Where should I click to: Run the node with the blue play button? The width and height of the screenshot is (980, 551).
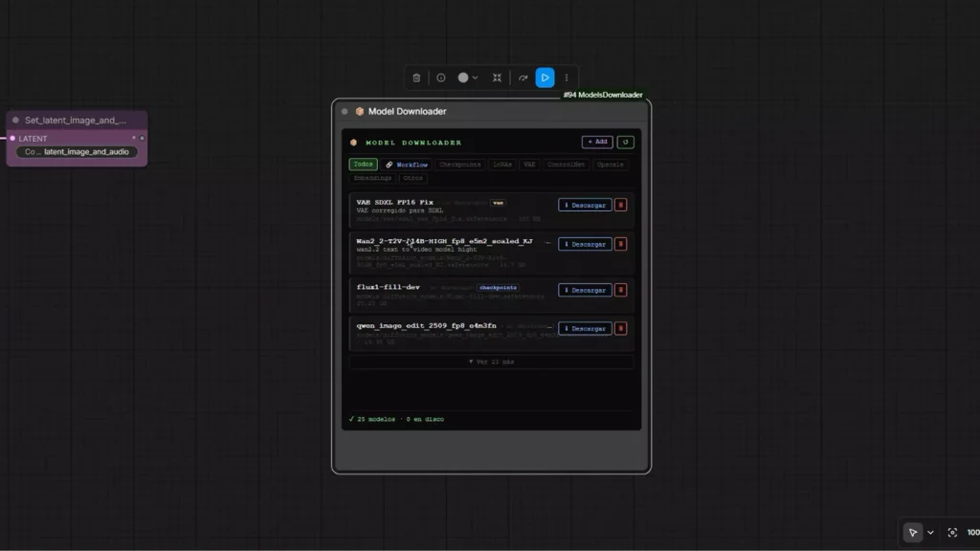click(x=545, y=78)
